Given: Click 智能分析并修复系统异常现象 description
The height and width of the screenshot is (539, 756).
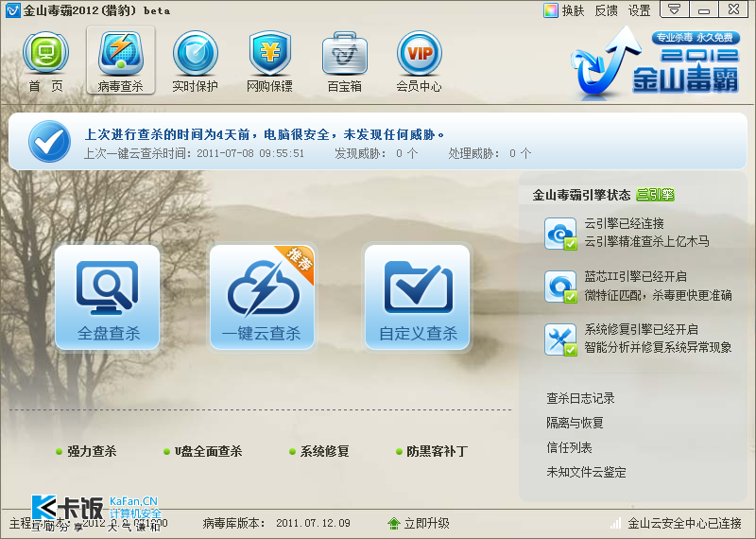Looking at the screenshot, I should click(x=658, y=347).
